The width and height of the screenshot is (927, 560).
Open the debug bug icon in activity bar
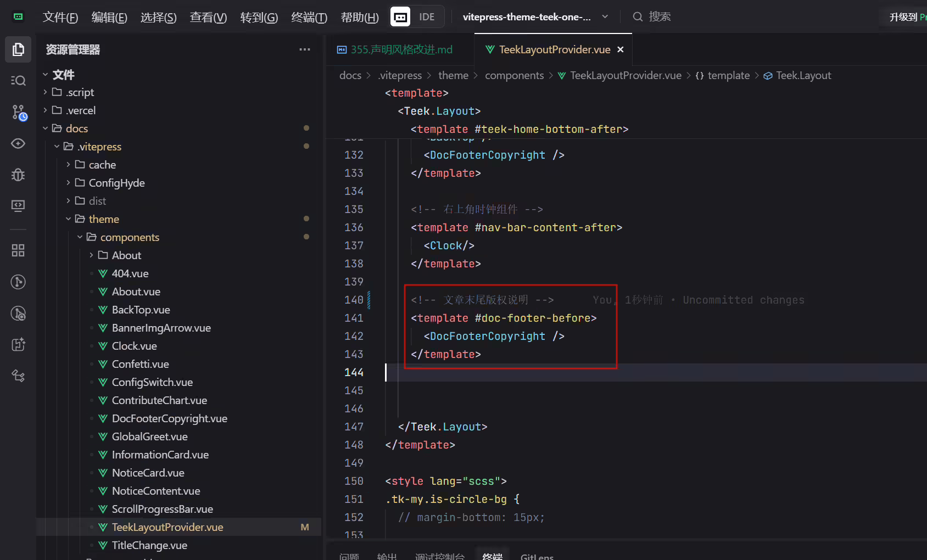pos(18,175)
